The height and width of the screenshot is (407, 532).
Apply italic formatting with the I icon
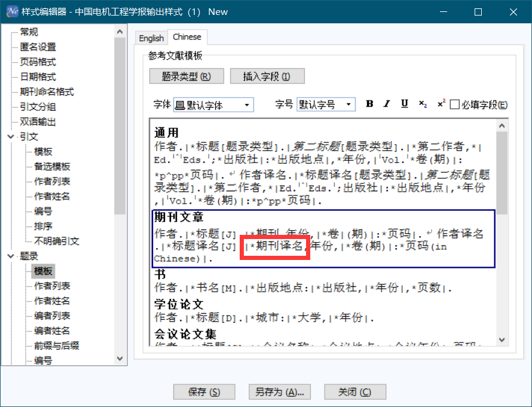(x=387, y=104)
